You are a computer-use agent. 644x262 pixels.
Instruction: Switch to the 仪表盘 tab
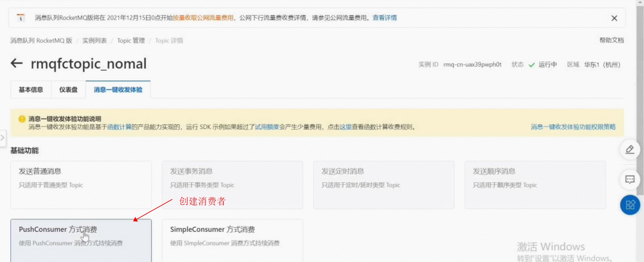[68, 90]
